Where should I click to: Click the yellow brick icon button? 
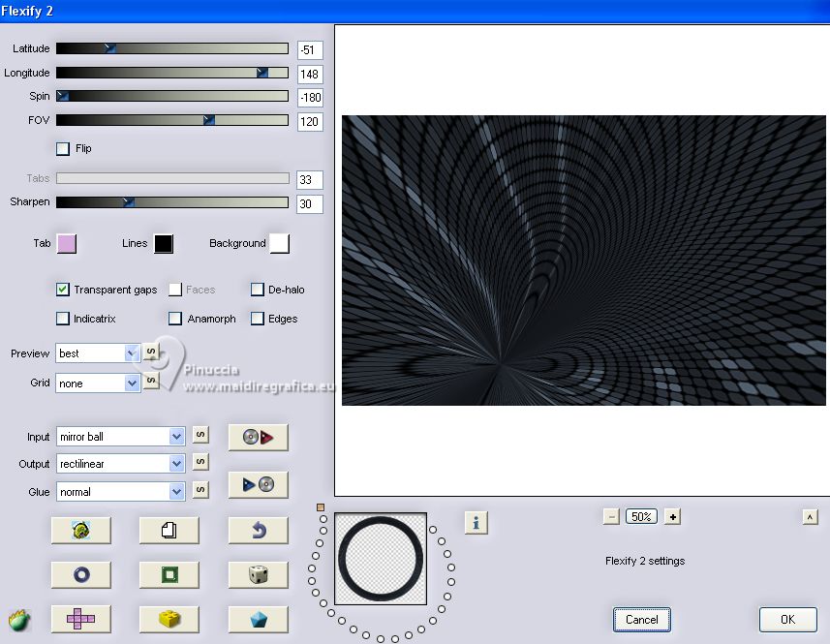[169, 619]
